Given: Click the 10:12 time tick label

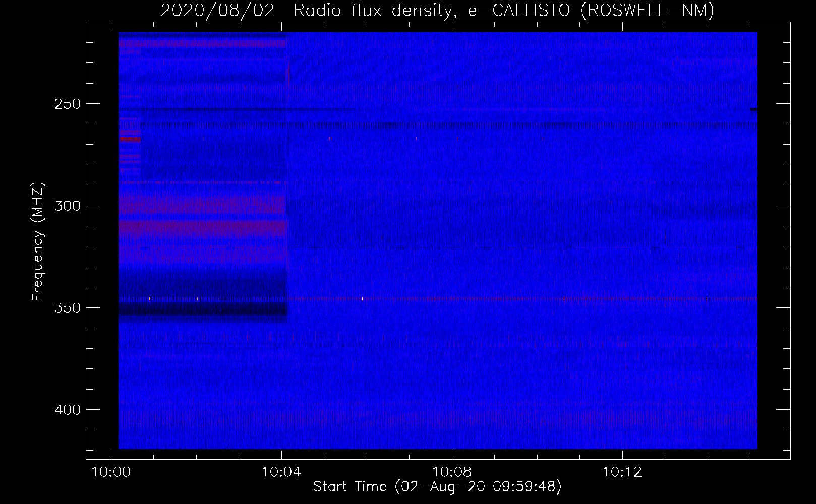Looking at the screenshot, I should [x=622, y=472].
